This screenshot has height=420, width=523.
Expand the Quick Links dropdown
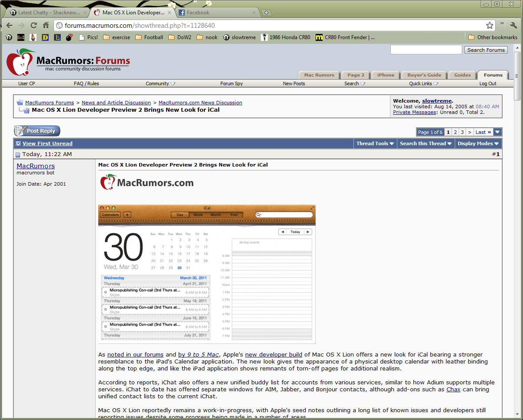point(423,83)
